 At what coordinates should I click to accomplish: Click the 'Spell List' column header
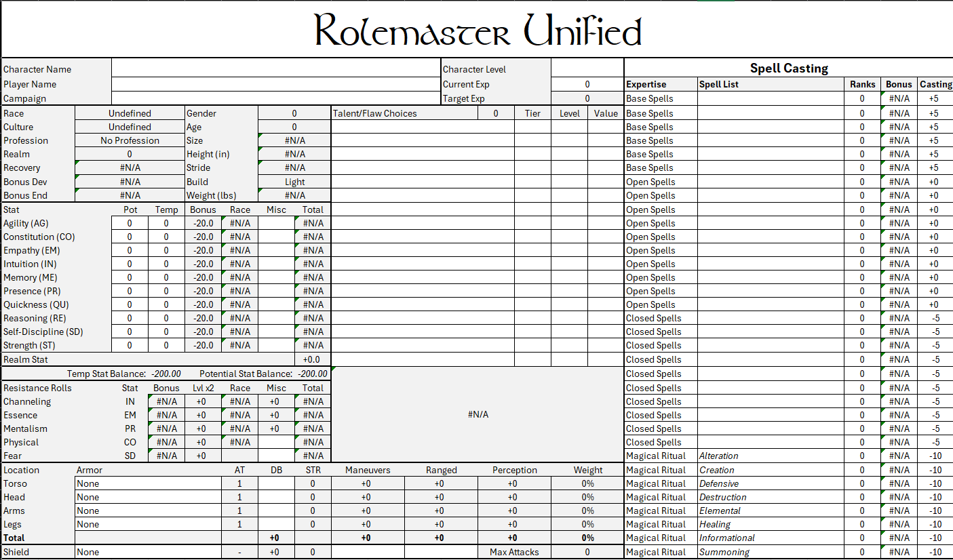point(719,84)
